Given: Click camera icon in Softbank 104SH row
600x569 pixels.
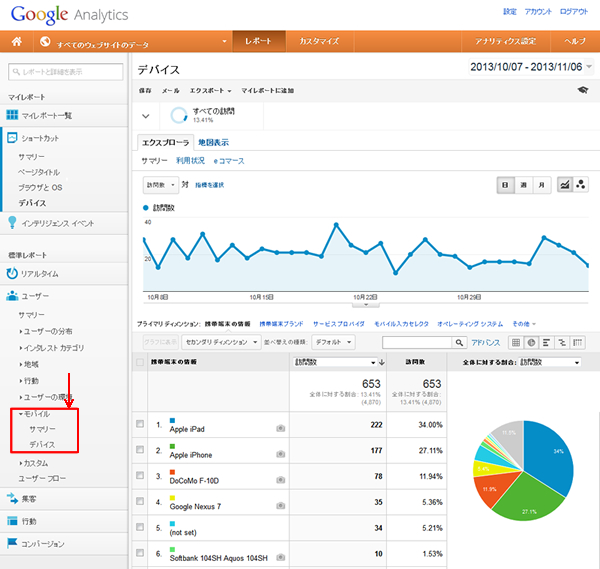Looking at the screenshot, I should (x=280, y=557).
